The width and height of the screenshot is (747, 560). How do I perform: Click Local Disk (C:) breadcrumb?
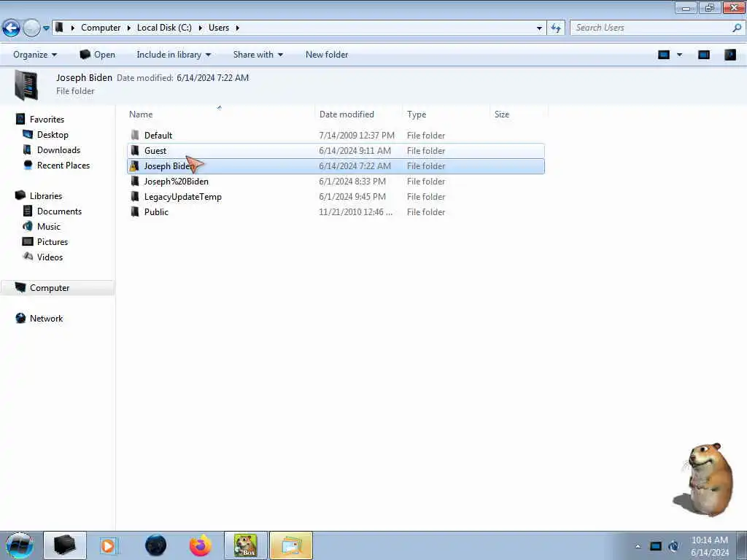tap(164, 28)
